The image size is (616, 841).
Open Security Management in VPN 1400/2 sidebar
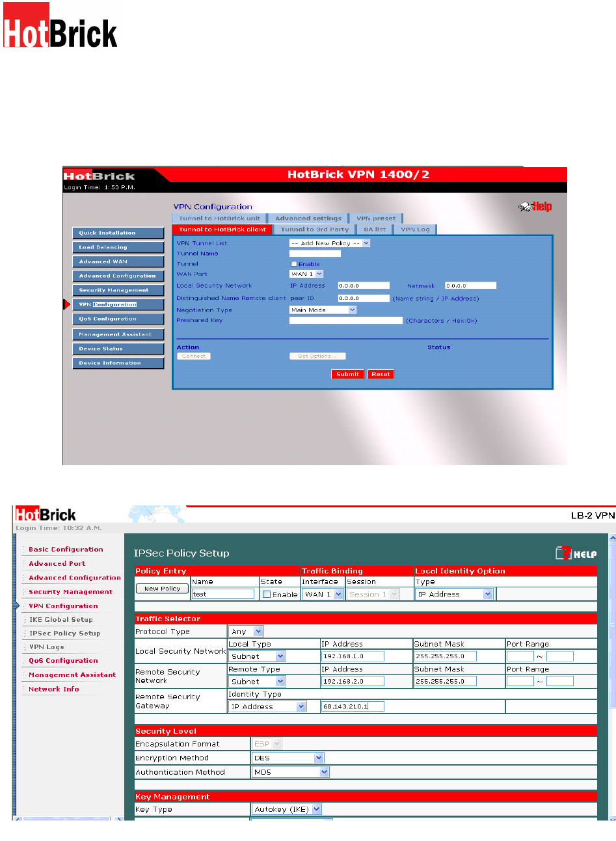[118, 290]
